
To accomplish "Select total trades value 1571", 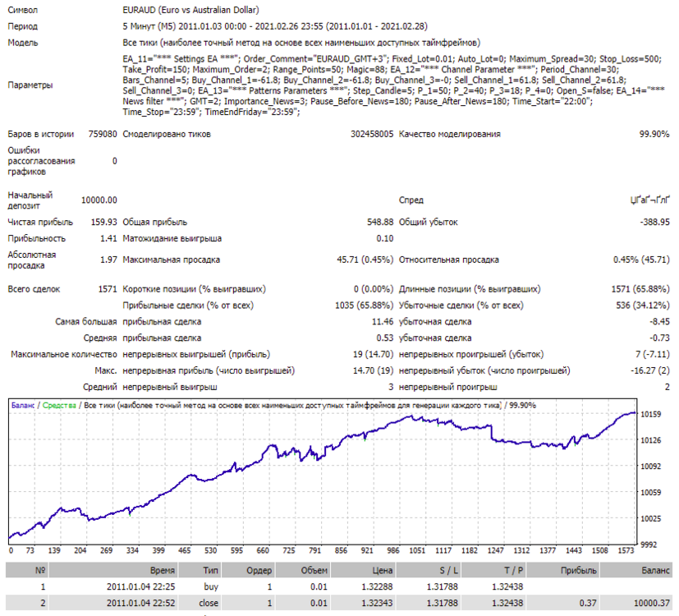I will 108,289.
